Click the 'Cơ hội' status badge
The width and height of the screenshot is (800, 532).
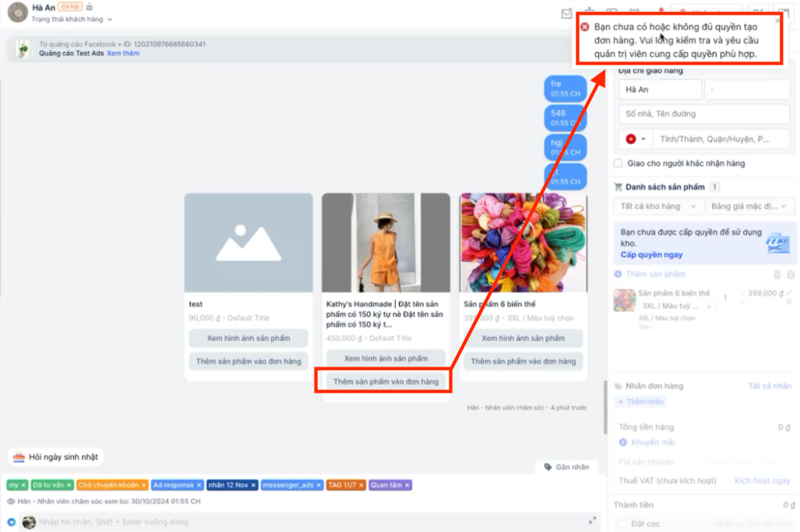[70, 6]
